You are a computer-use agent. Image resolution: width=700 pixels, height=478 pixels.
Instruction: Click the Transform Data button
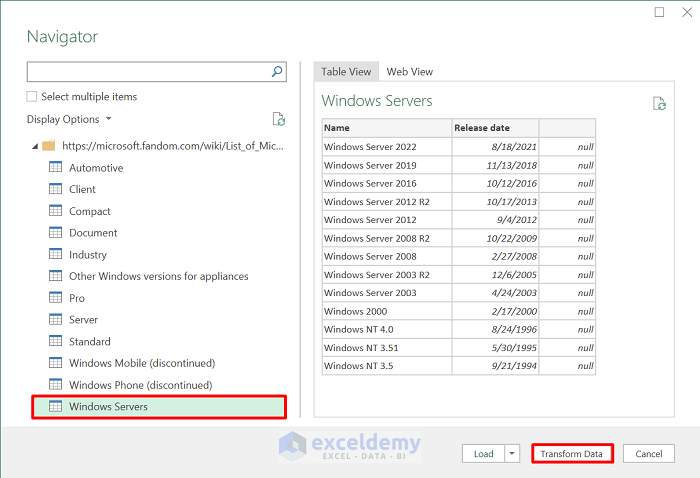[572, 453]
